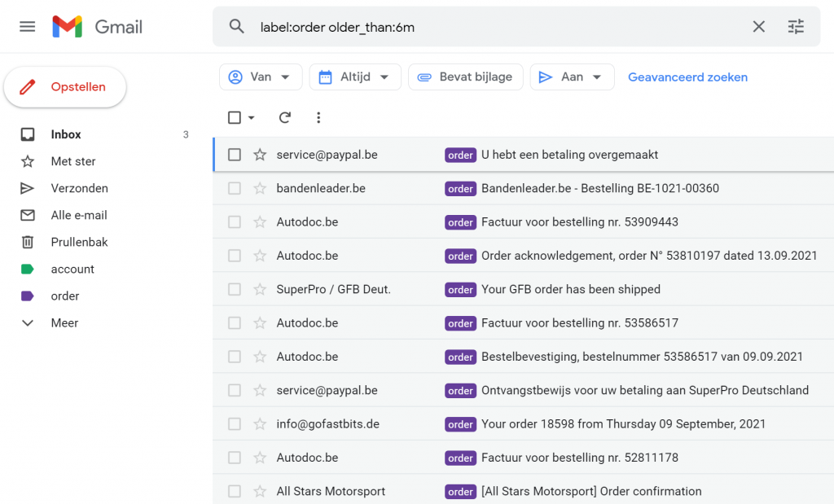
Task: Open 'Factuur voor bestelling nr. 53586517' email
Action: pos(524,322)
